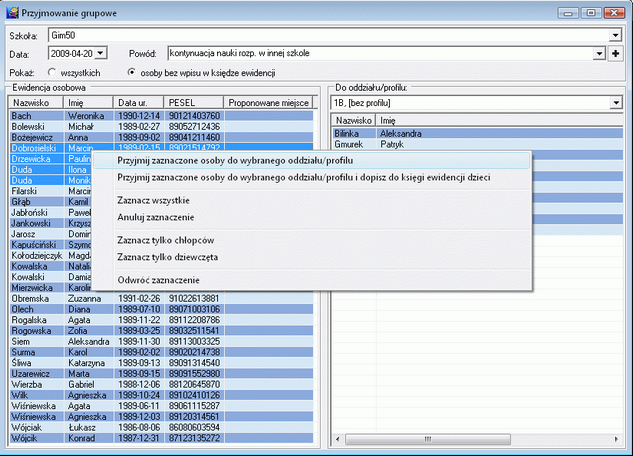Select the row 'Kołodziejczyk'
The image size is (633, 456).
click(x=51, y=255)
